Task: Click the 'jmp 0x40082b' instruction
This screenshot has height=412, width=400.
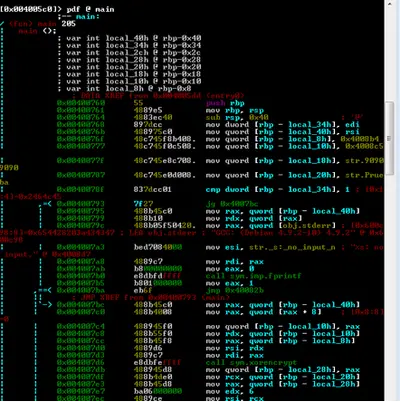Action: (x=235, y=291)
